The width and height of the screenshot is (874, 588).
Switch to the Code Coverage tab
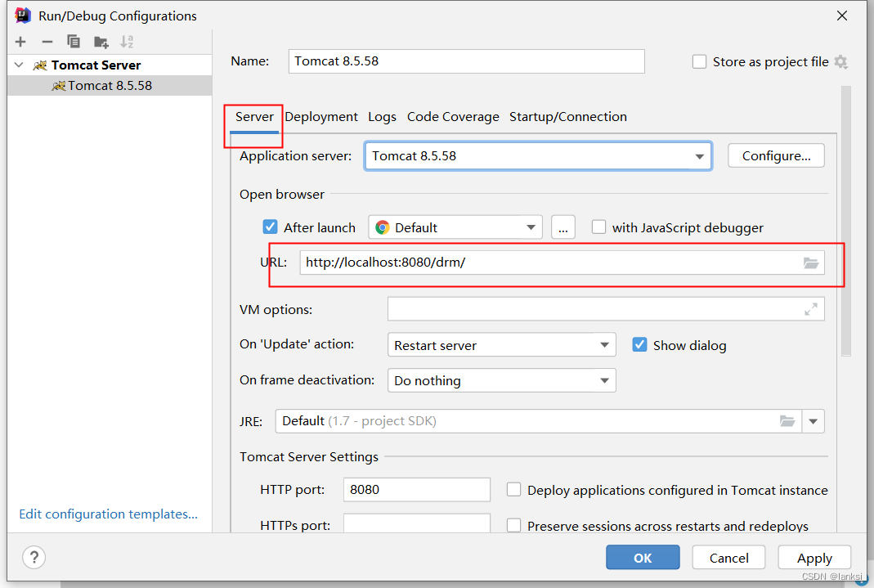point(453,116)
